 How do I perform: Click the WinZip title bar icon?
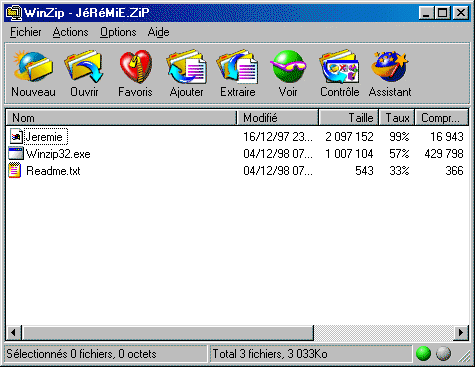click(14, 13)
